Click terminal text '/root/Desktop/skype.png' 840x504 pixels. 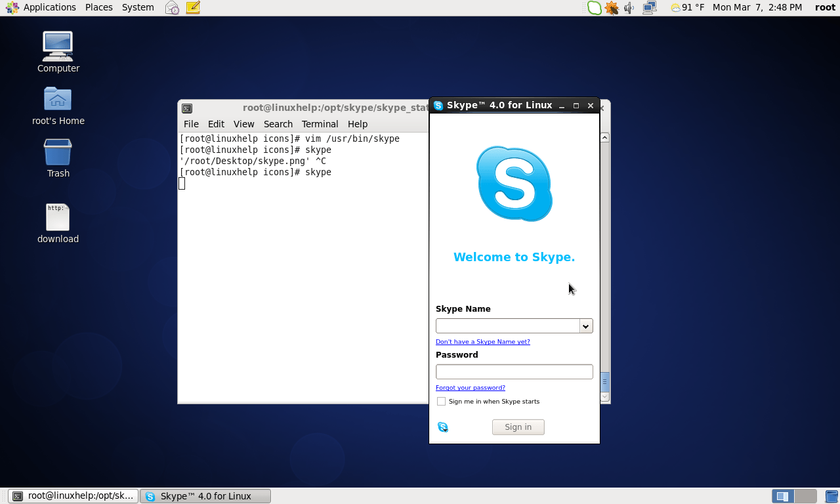[244, 161]
